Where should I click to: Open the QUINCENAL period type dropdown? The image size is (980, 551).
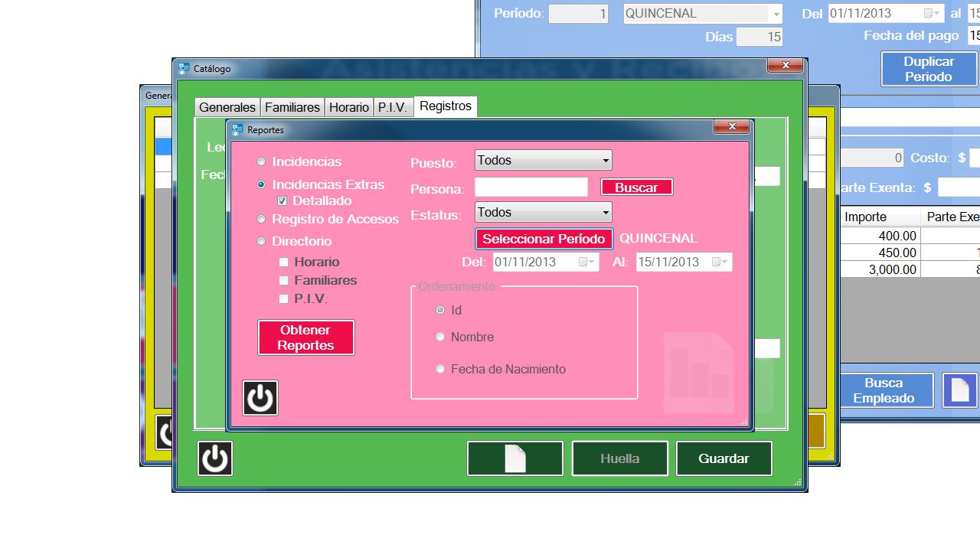[x=703, y=14]
